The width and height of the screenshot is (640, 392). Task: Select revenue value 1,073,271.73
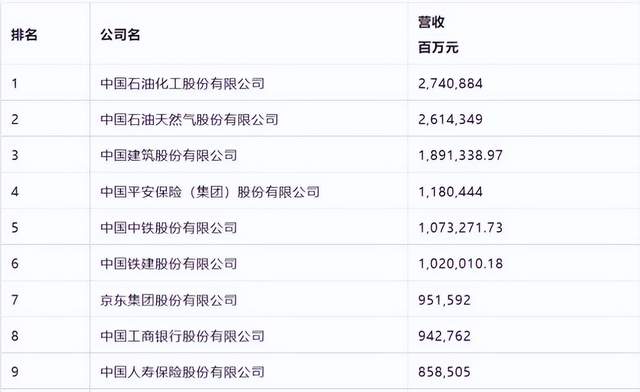coord(460,228)
